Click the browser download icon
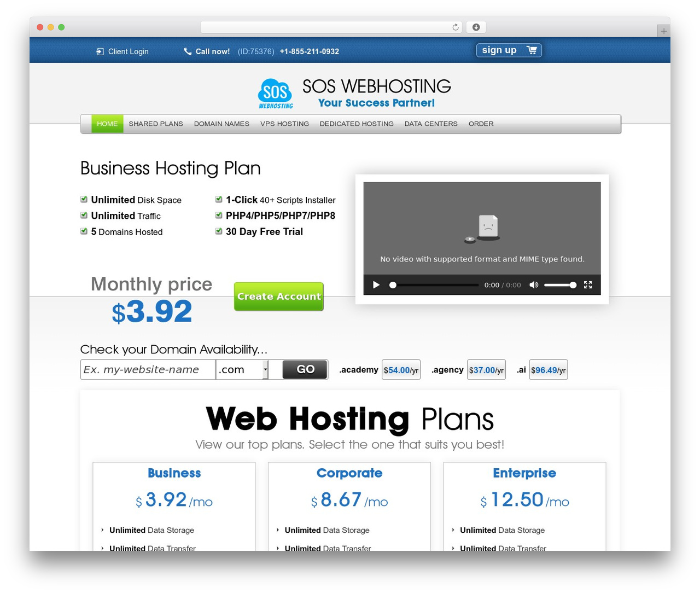This screenshot has width=700, height=593. point(476,27)
